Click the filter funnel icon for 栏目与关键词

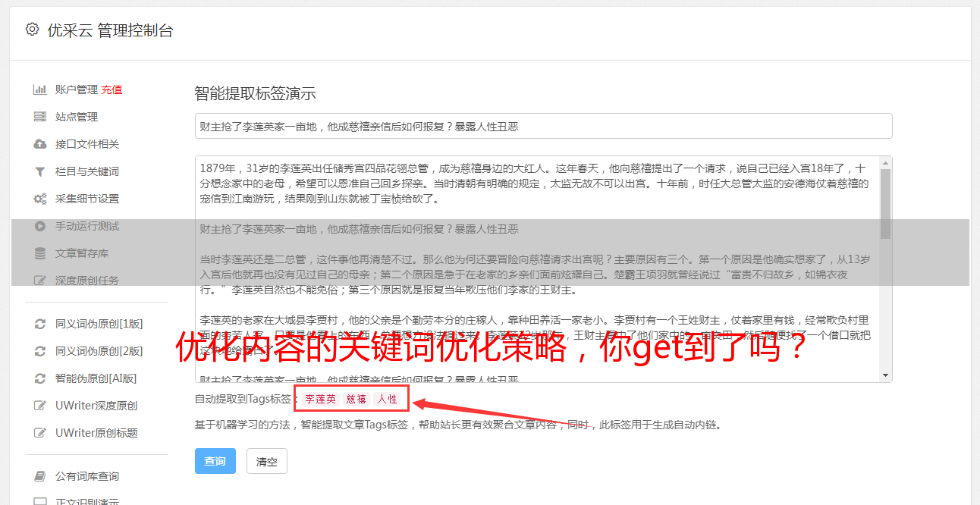(40, 171)
